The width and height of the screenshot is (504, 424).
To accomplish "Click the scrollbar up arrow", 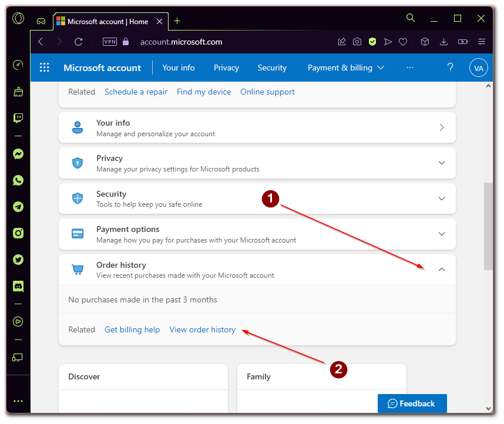I will click(x=488, y=86).
